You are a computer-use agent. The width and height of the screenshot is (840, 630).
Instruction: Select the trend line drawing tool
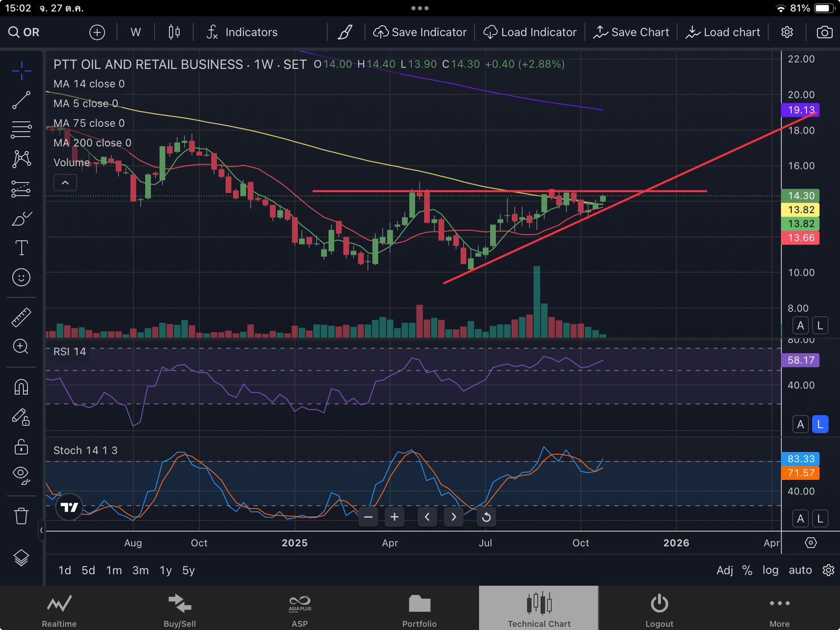click(x=21, y=100)
